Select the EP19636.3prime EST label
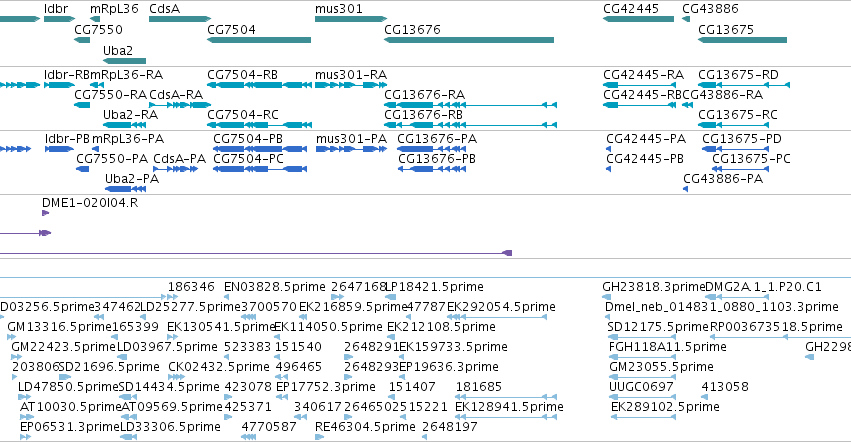The height and width of the screenshot is (442, 851). pos(449,367)
